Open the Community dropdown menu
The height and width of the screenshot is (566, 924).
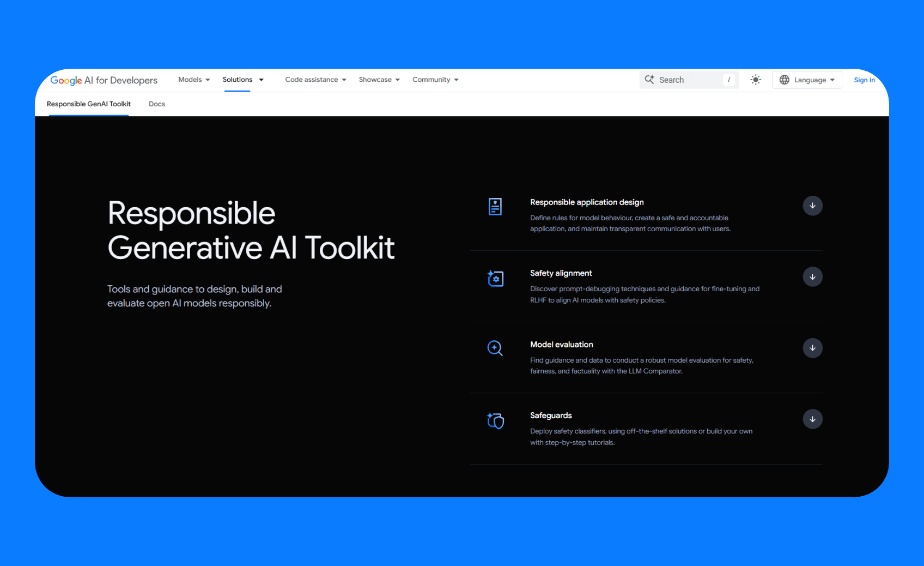pos(435,80)
